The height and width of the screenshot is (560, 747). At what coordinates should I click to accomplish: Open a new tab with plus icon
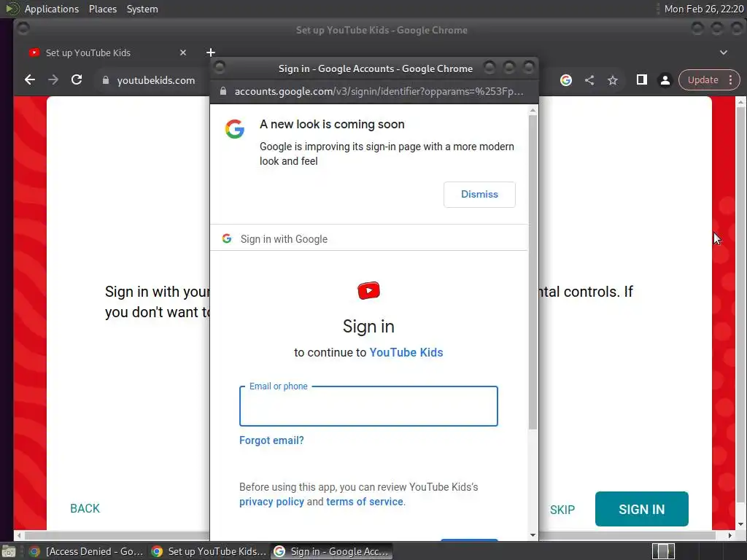click(x=211, y=52)
